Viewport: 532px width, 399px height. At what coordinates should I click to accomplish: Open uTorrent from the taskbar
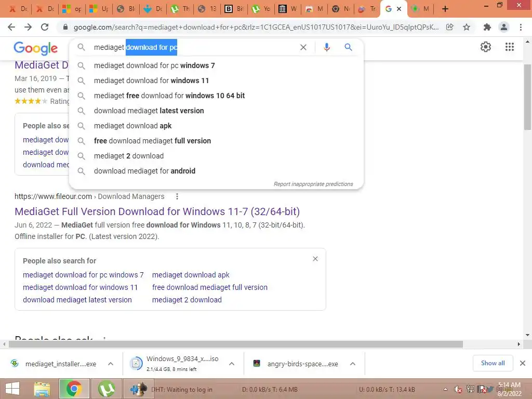coord(106,389)
